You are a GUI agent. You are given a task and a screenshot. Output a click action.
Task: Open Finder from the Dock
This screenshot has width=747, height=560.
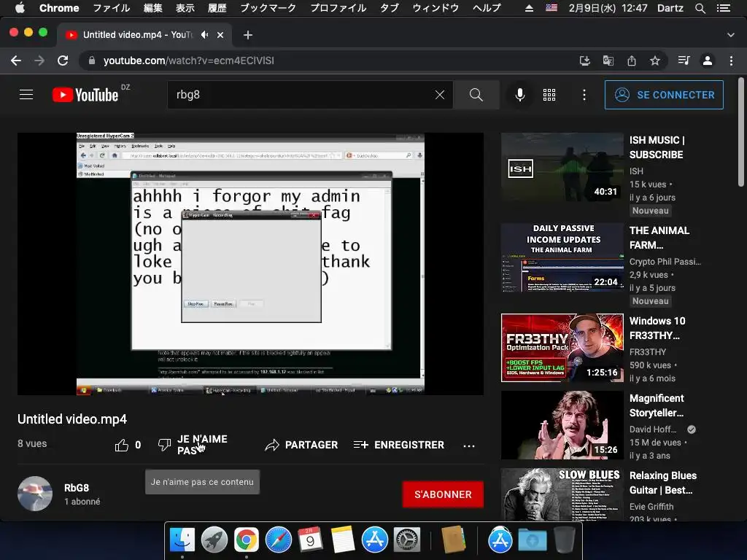pos(182,540)
